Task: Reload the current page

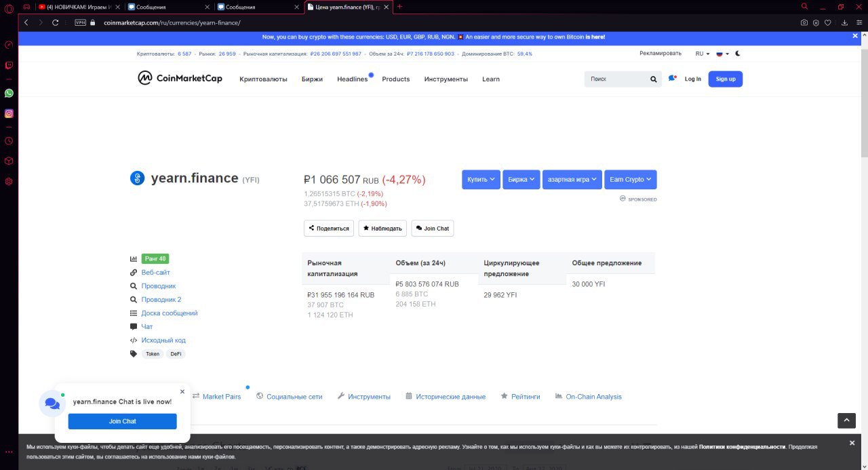Action: click(x=56, y=22)
